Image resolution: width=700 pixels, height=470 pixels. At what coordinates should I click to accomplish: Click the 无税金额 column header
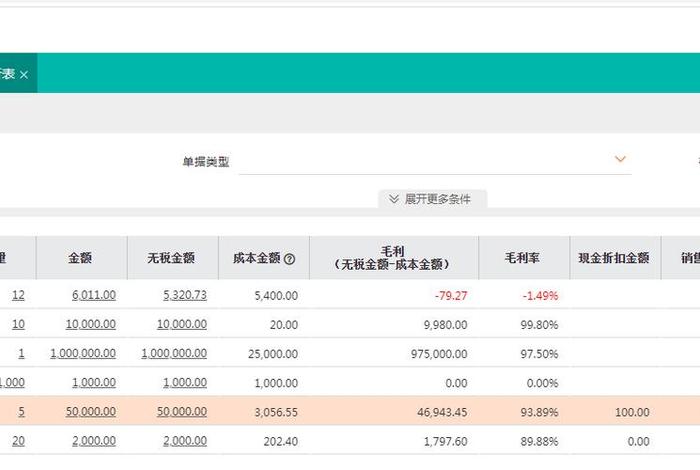[x=173, y=258]
